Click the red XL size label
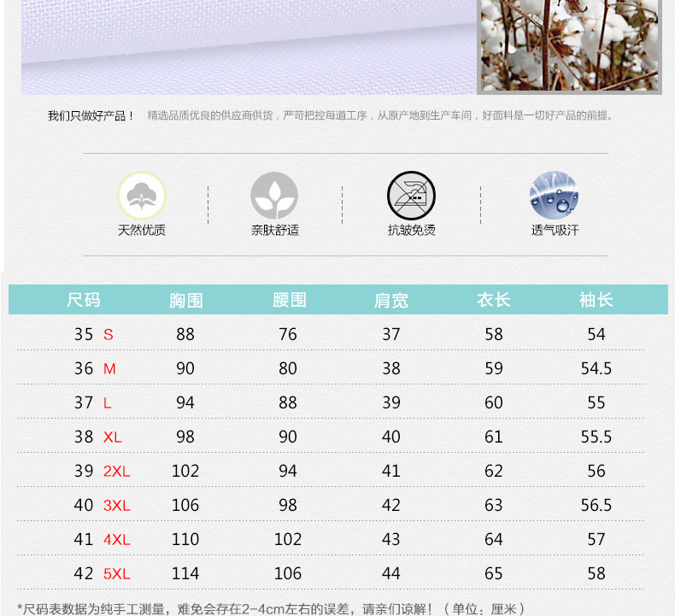Image resolution: width=675 pixels, height=616 pixels. coord(112,437)
